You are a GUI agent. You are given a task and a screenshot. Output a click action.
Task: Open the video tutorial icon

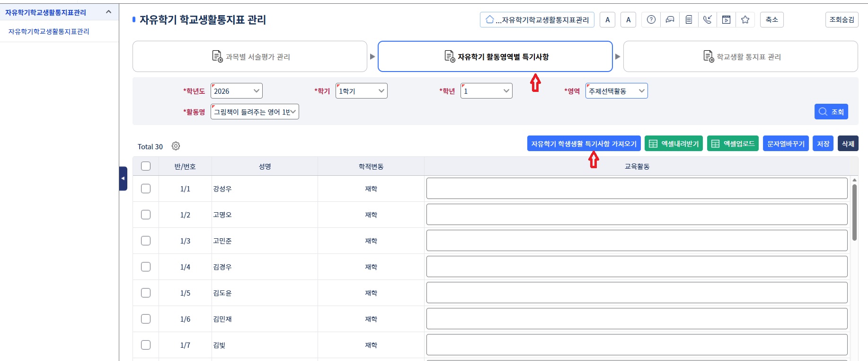tap(726, 19)
